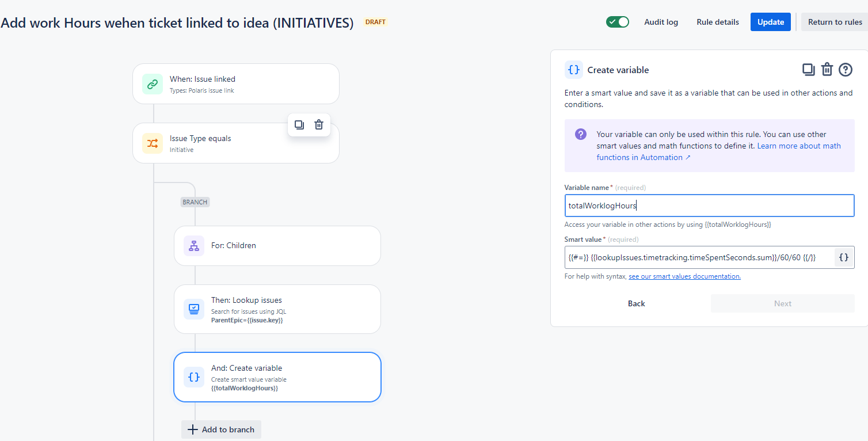Click Add to branch button
Screen dimensions: 868x441
[x=222, y=429]
